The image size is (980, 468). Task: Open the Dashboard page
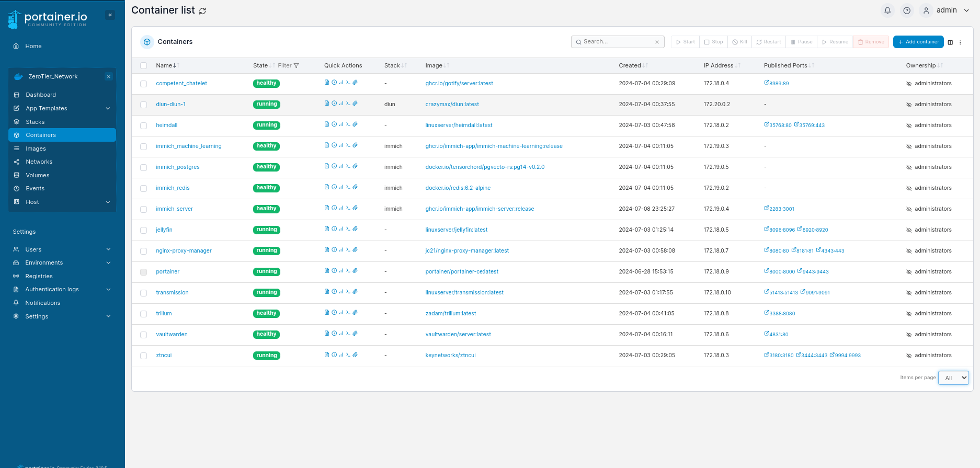tap(41, 95)
